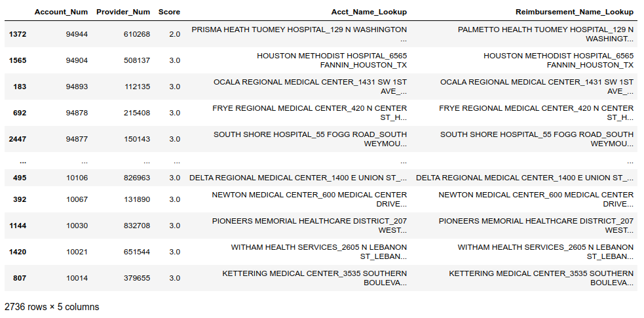This screenshot has height=318, width=644.
Task: Click row index 1144
Action: point(17,226)
